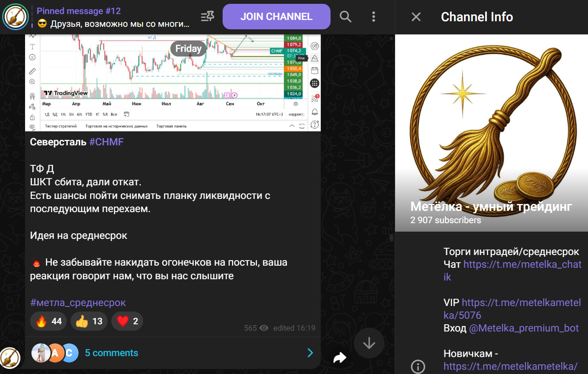Click the 'Channel Info' title

477,17
